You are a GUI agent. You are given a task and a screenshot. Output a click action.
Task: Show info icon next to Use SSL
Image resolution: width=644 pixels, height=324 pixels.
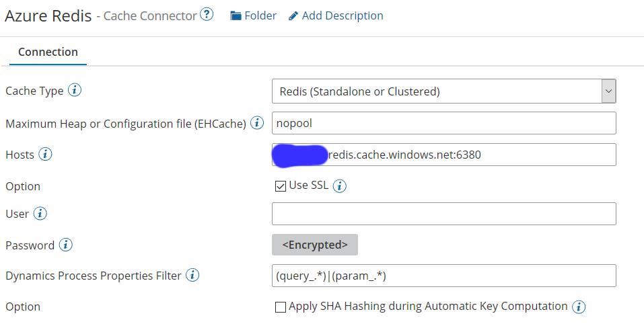(339, 186)
